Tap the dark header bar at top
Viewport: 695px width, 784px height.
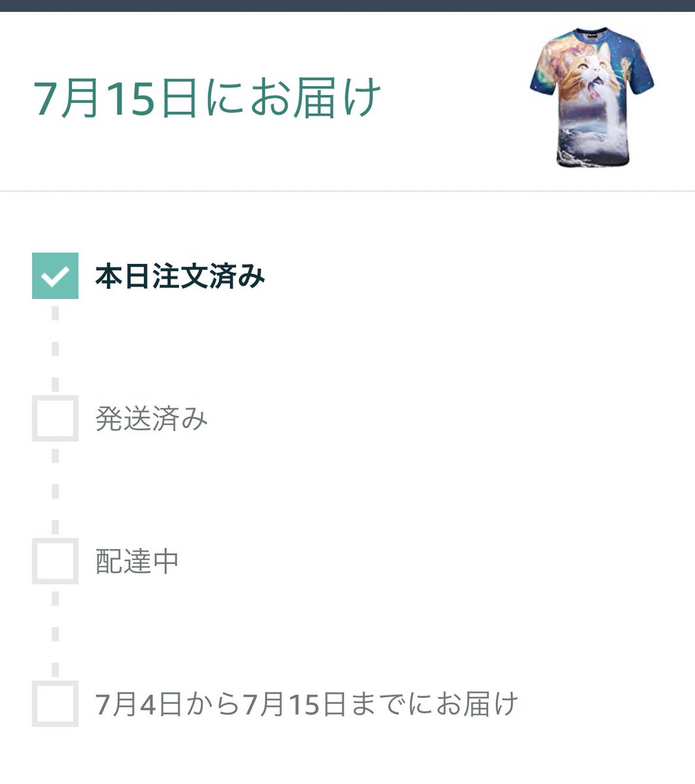coord(347,6)
